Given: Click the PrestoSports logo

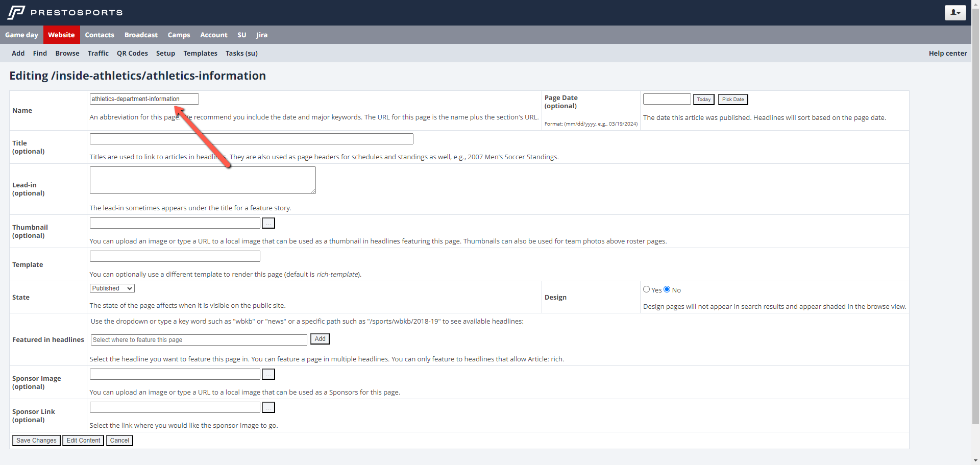Looking at the screenshot, I should 65,12.
